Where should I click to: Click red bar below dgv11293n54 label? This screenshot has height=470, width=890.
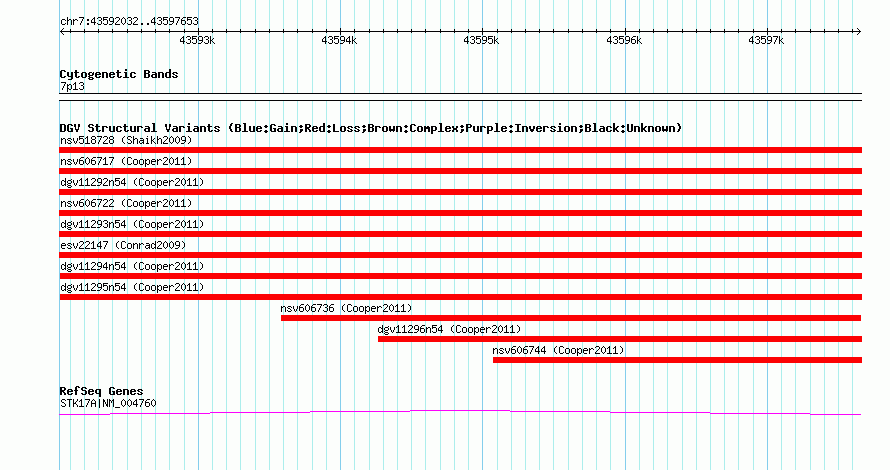tap(460, 234)
